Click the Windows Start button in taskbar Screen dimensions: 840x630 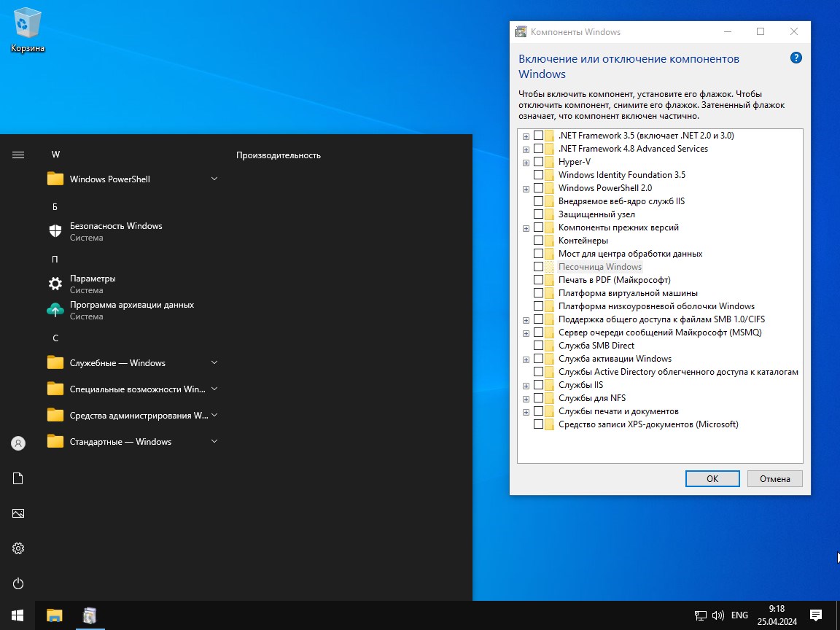(17, 615)
